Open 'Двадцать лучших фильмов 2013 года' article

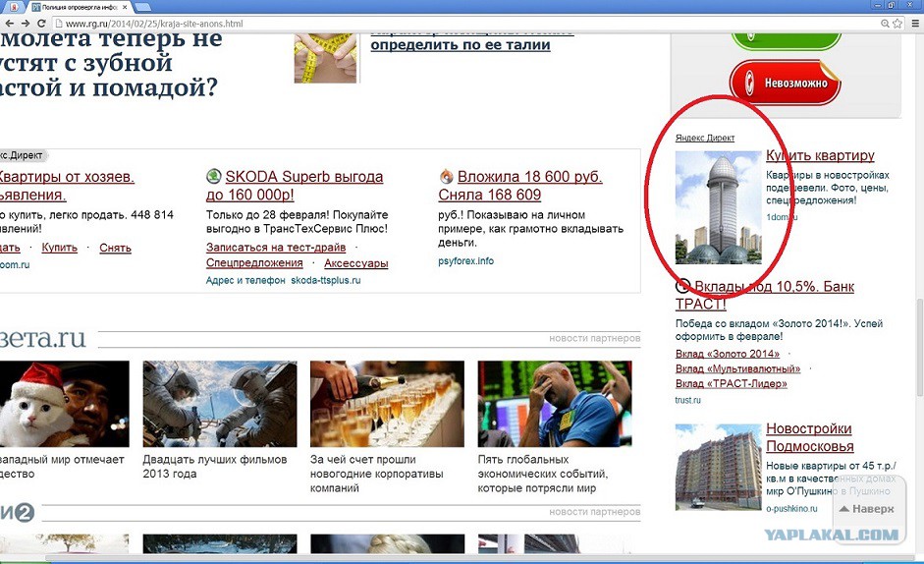tap(214, 467)
